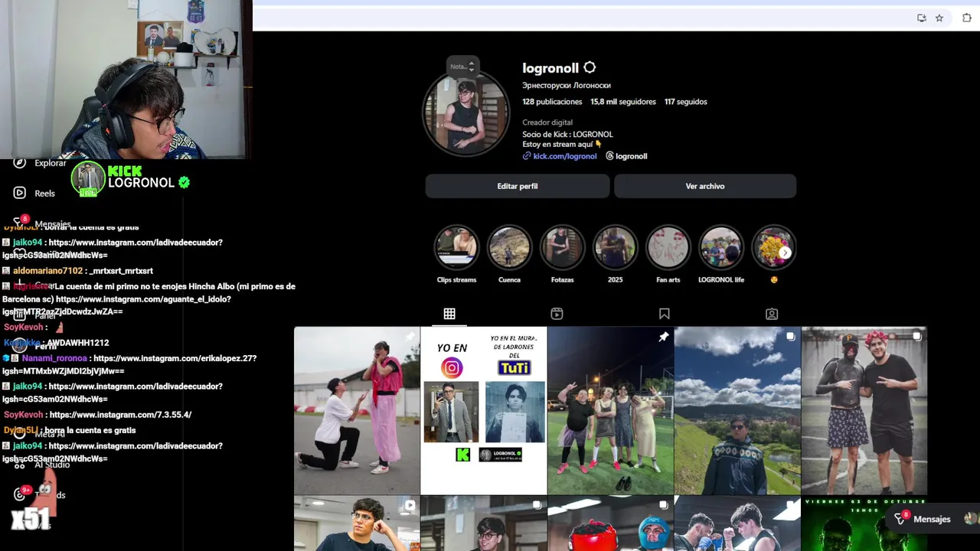Viewport: 980px width, 551px height.
Task: Click the Editar perfil button
Action: pyautogui.click(x=518, y=186)
